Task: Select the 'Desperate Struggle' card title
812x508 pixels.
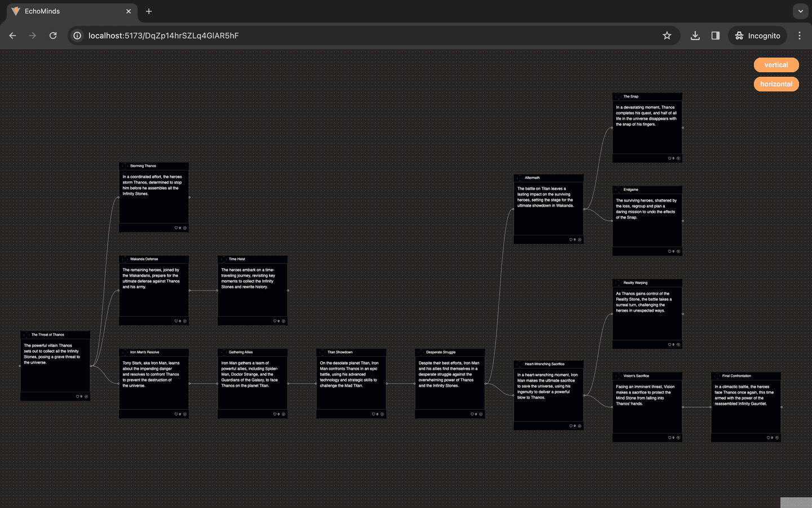Action: coord(441,352)
